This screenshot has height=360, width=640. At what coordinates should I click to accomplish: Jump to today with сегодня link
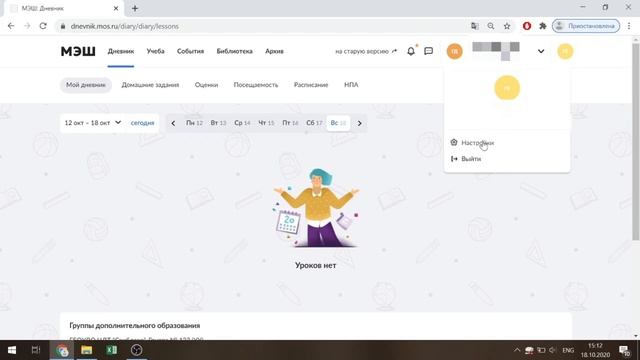(142, 123)
